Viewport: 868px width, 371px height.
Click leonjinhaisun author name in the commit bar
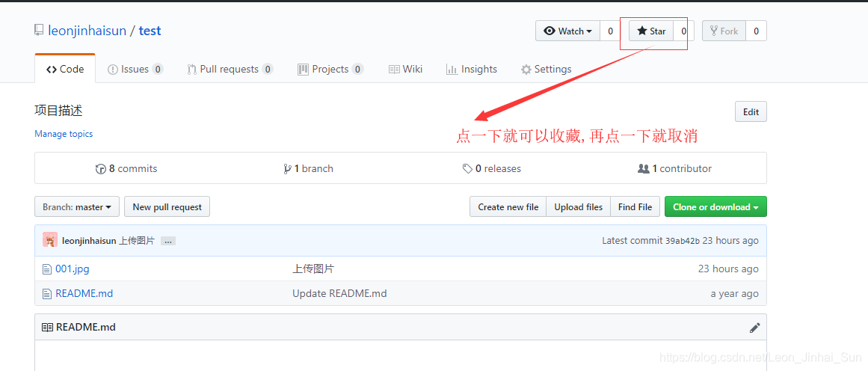pos(89,241)
